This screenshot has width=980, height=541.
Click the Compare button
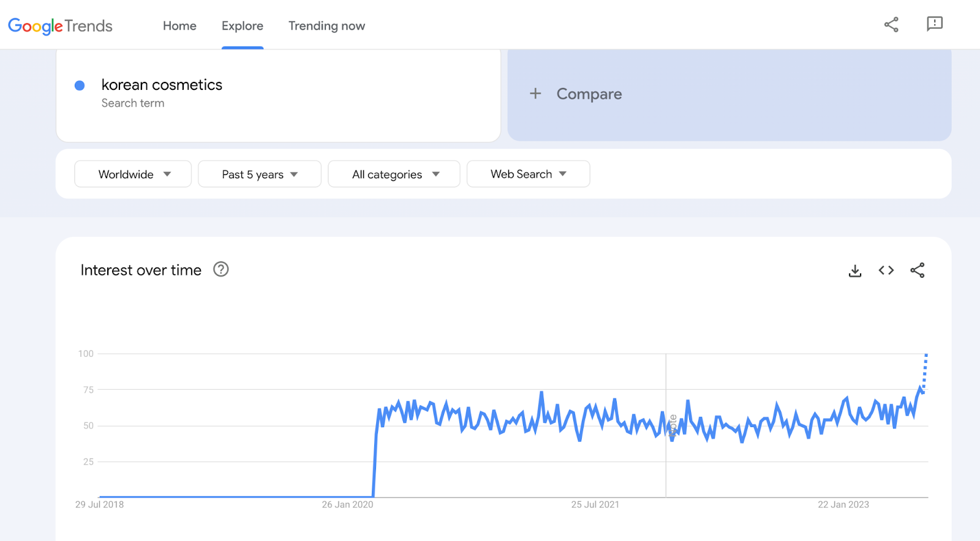click(589, 94)
